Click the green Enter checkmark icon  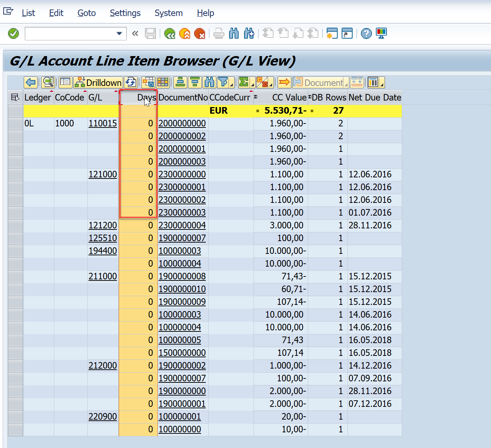coord(13,34)
